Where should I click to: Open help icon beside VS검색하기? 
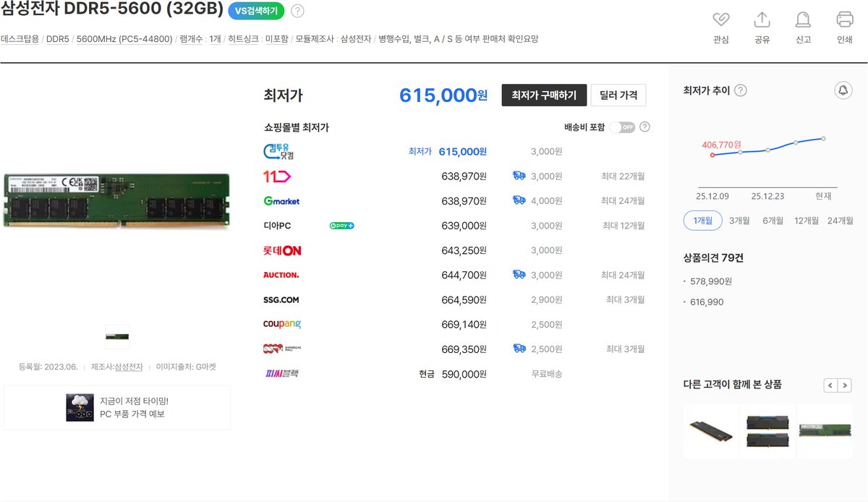pyautogui.click(x=297, y=11)
